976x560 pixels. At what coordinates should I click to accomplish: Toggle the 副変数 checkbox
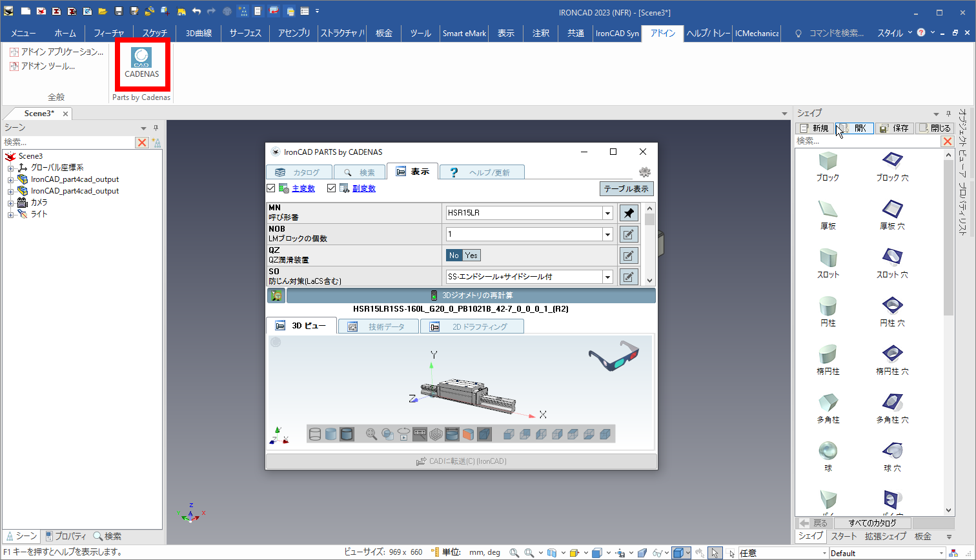[x=332, y=188]
